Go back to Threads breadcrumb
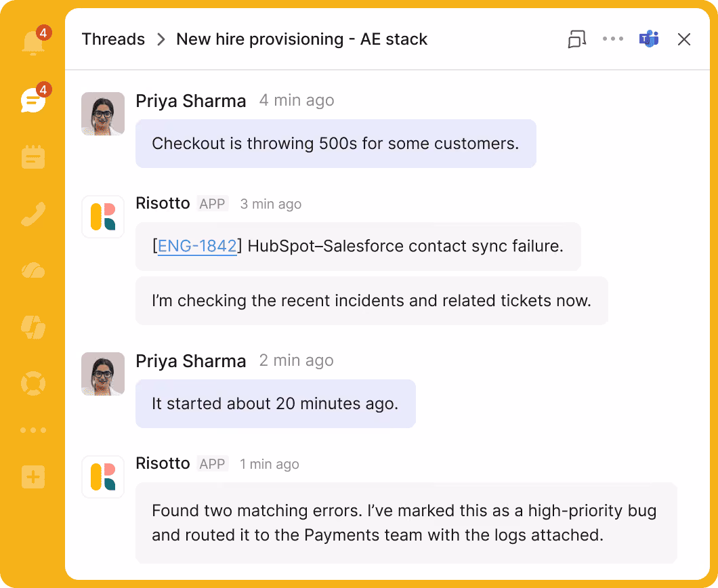This screenshot has height=588, width=718. pos(113,39)
